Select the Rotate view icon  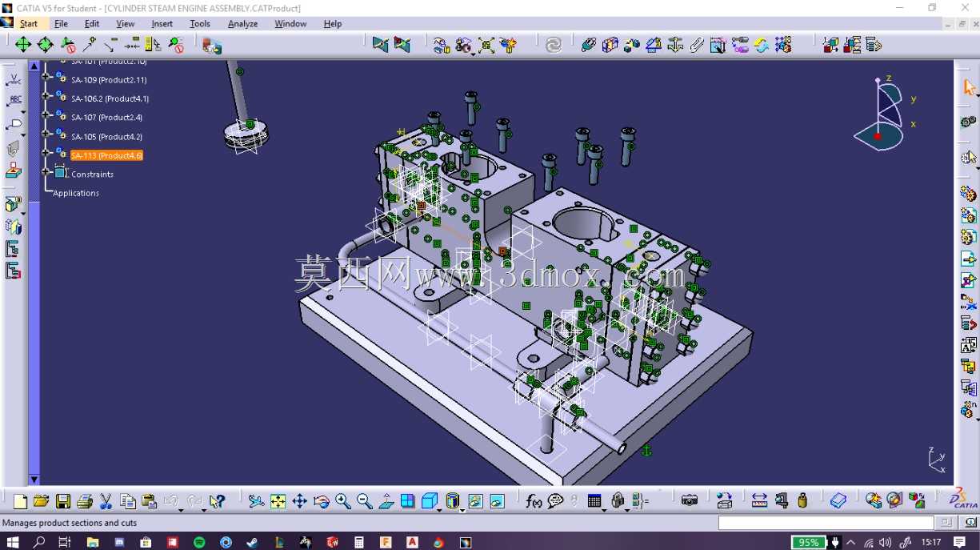pyautogui.click(x=322, y=501)
